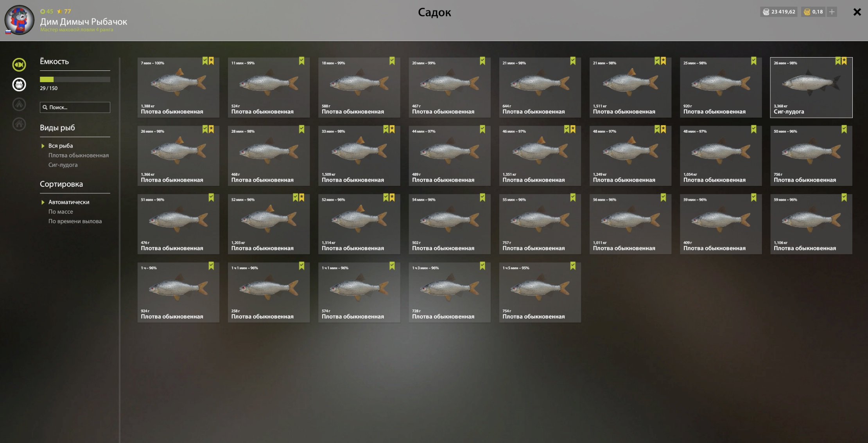
Task: Click the silver coins balance 23 419,62
Action: pyautogui.click(x=779, y=12)
